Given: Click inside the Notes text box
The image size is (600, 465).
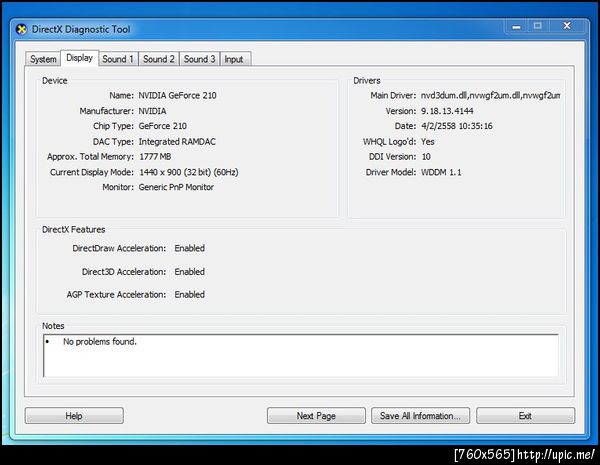Looking at the screenshot, I should 301,356.
